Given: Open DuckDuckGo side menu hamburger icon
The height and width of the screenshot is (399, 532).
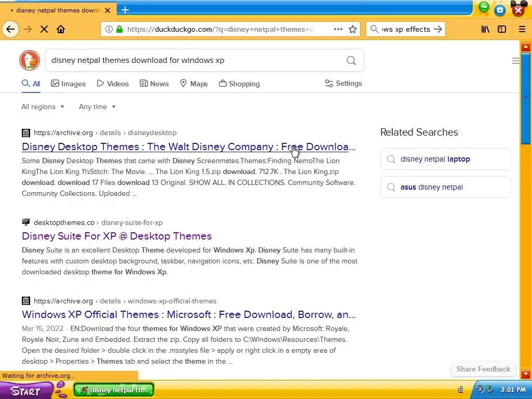Looking at the screenshot, I should pyautogui.click(x=516, y=61).
